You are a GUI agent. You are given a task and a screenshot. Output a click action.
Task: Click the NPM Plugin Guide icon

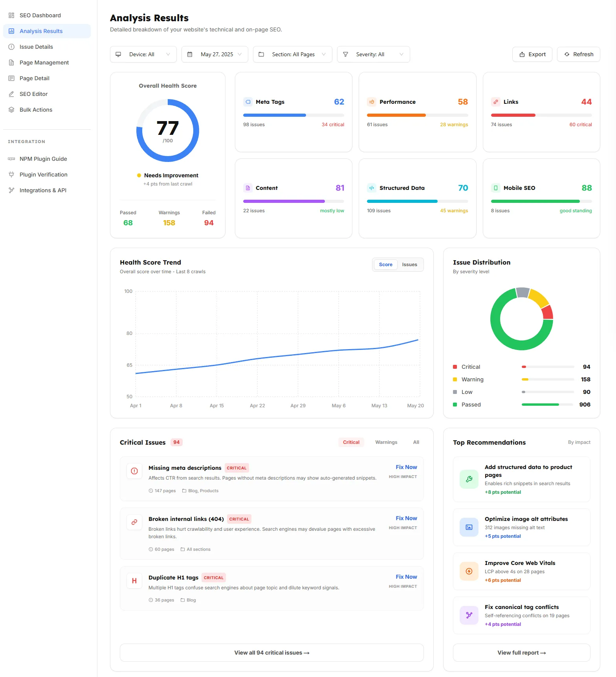[x=11, y=159]
